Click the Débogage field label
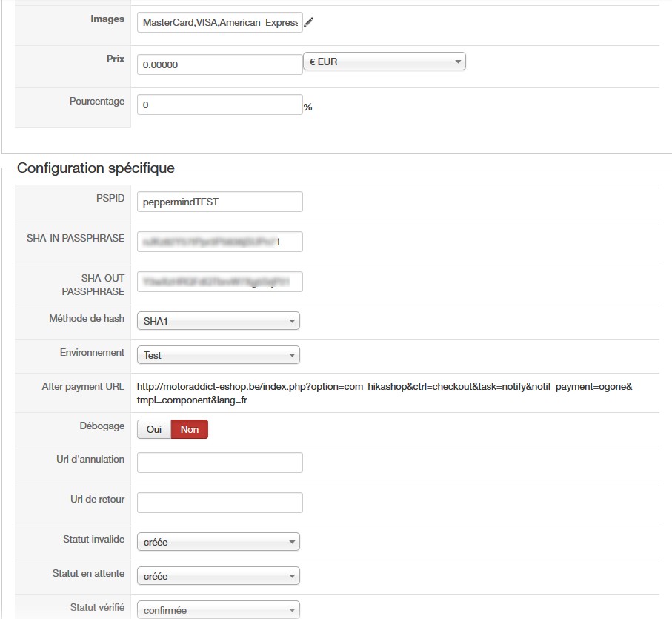This screenshot has height=619, width=672. (x=102, y=426)
